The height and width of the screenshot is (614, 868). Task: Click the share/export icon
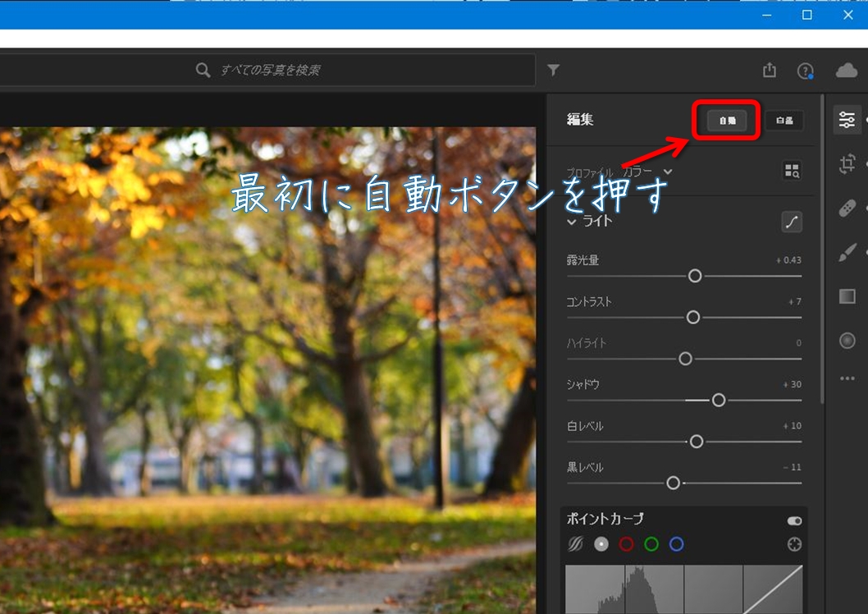pos(769,71)
